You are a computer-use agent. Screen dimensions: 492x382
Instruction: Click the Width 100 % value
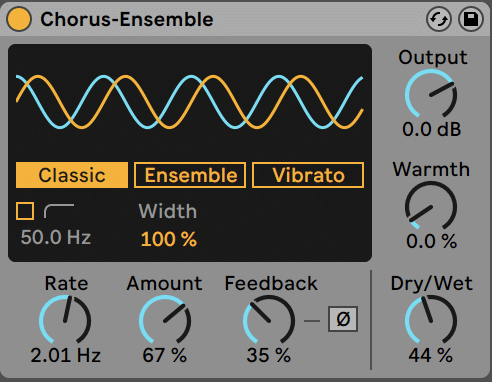point(169,239)
